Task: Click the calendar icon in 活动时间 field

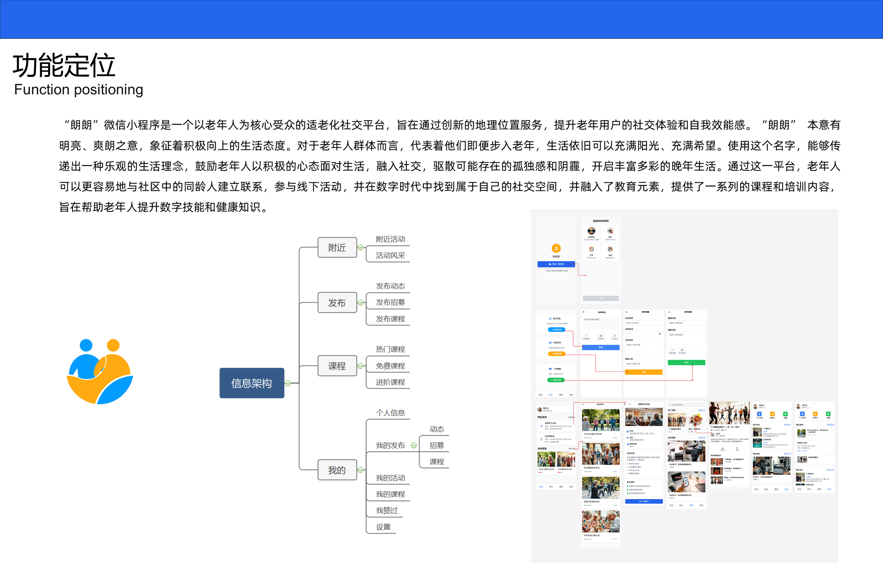Action: (x=660, y=334)
